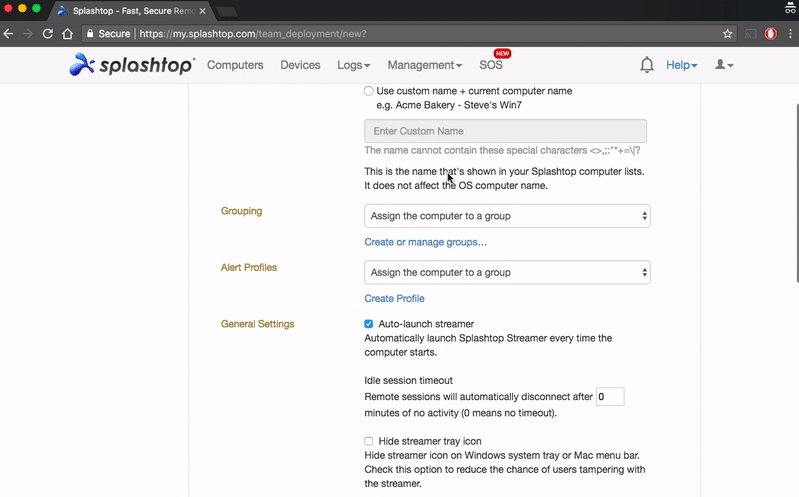Open the Computers tab

(x=235, y=65)
